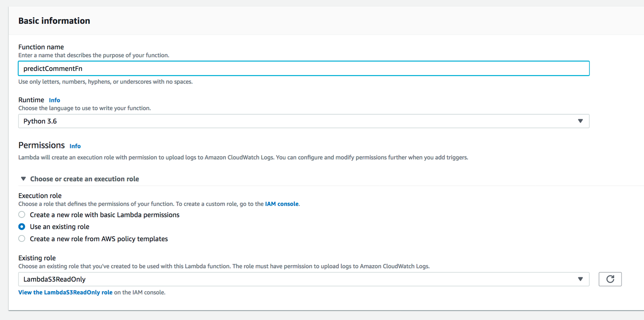Collapse Choose or create an execution role section
Viewport: 644px width, 320px height.
pyautogui.click(x=80, y=179)
